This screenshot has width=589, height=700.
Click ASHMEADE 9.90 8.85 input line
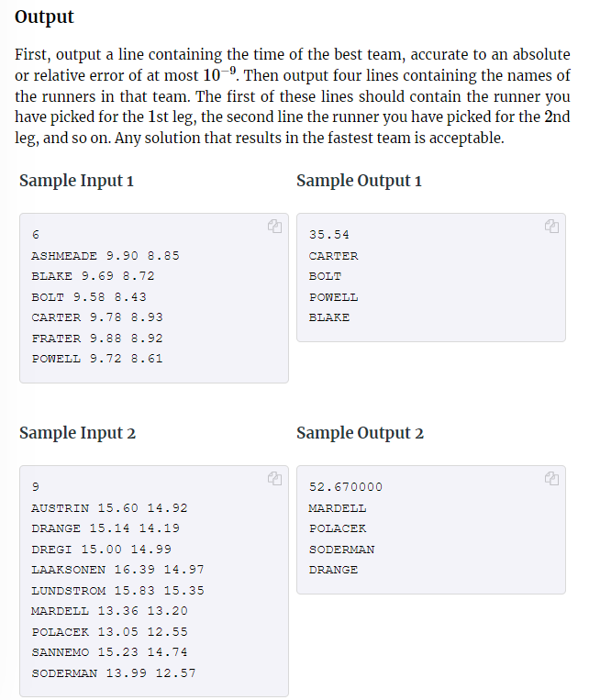pos(106,256)
